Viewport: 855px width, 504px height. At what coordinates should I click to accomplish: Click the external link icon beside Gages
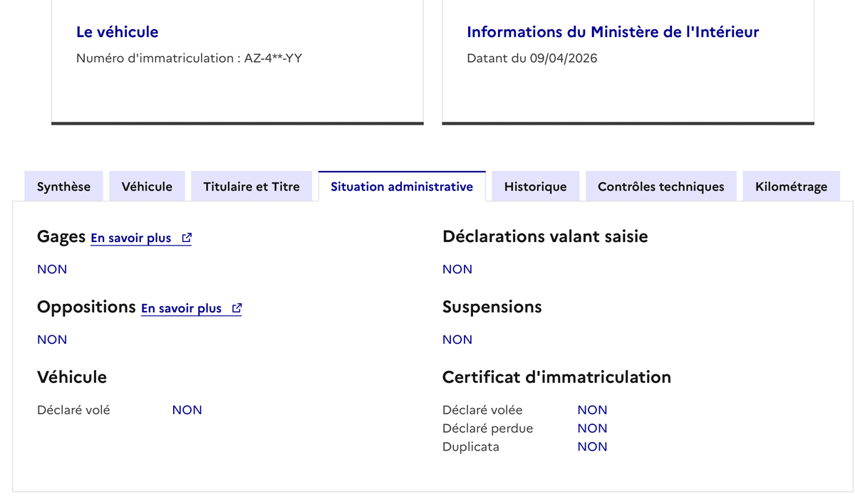[187, 238]
